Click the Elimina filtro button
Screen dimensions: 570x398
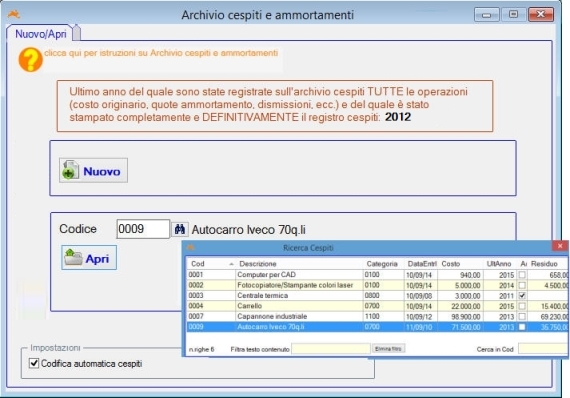pyautogui.click(x=388, y=349)
